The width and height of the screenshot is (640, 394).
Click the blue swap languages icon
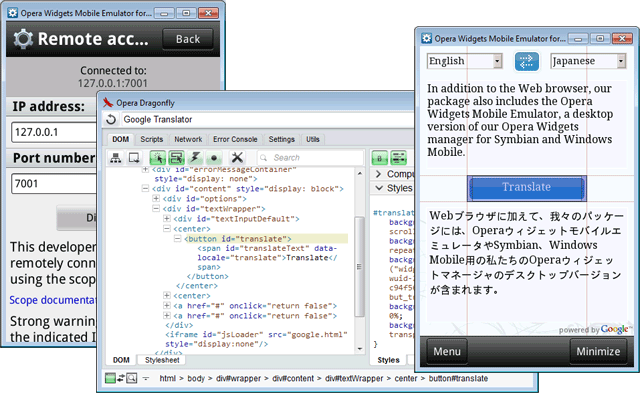[x=527, y=61]
